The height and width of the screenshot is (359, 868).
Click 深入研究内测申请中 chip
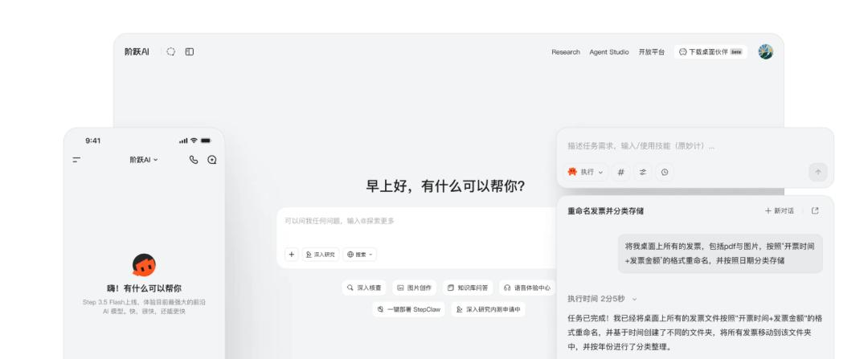click(489, 309)
